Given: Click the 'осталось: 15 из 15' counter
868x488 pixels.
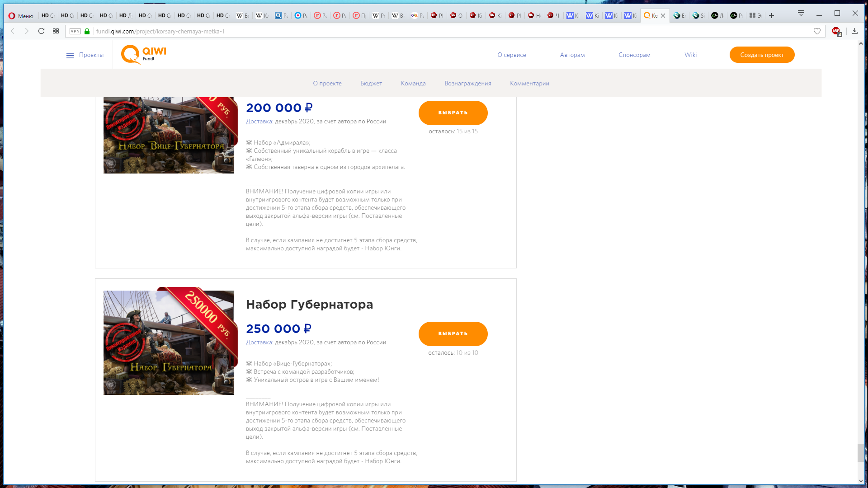Looking at the screenshot, I should [453, 131].
